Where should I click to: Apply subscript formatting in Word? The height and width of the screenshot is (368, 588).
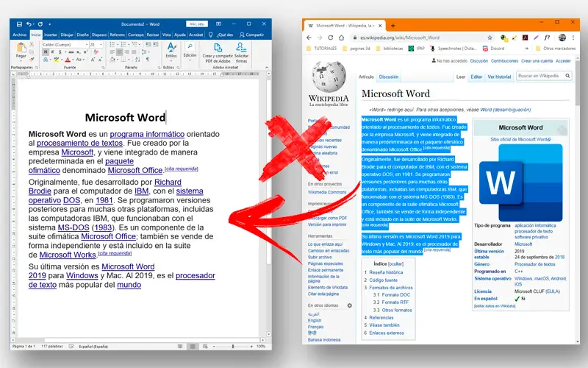(79, 52)
